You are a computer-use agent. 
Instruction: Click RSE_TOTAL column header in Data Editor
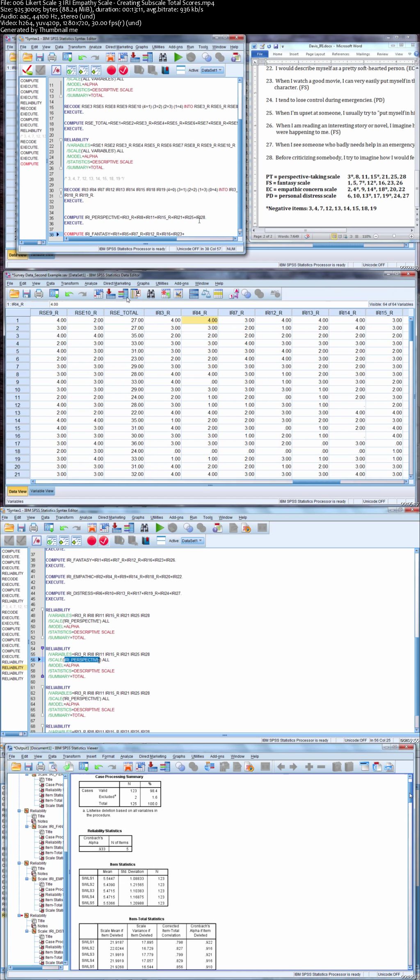tap(124, 313)
